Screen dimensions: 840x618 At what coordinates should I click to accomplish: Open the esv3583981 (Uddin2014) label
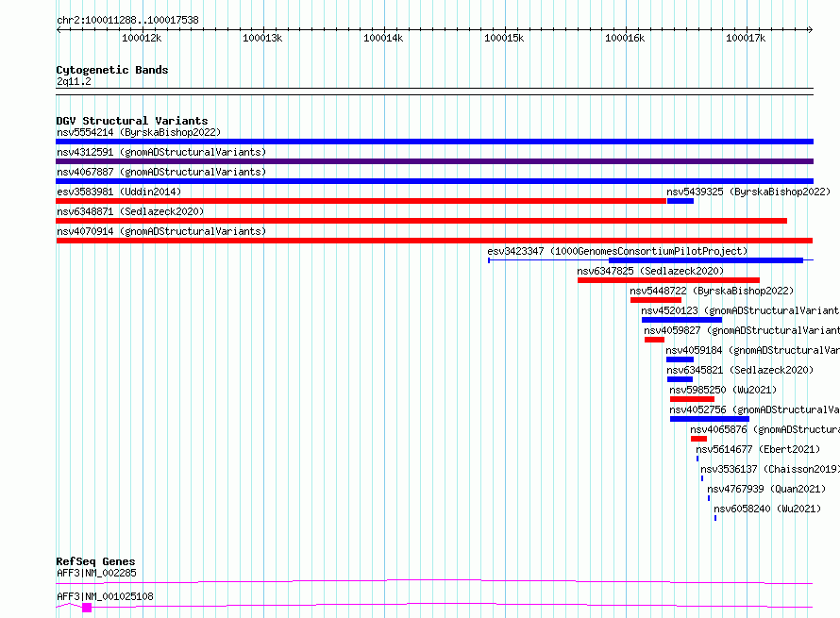119,192
